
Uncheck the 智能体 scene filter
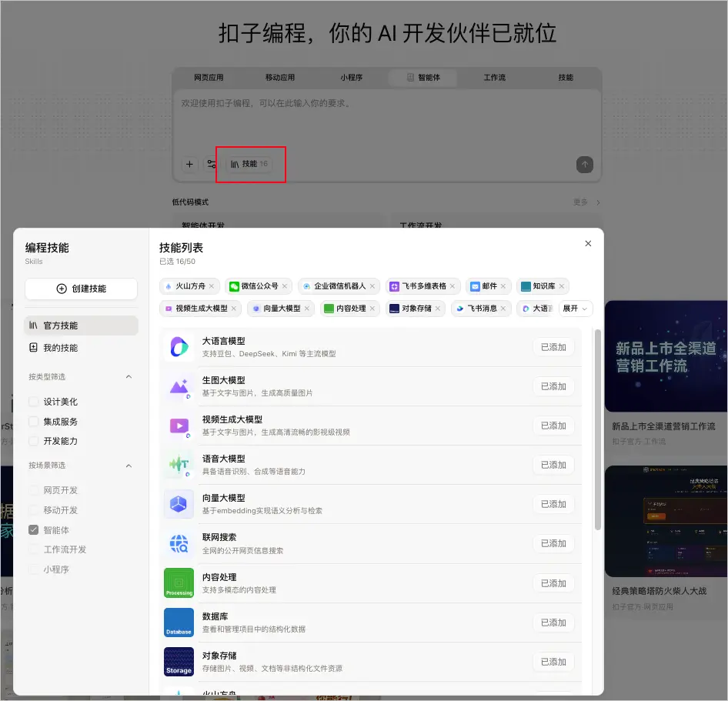point(33,529)
